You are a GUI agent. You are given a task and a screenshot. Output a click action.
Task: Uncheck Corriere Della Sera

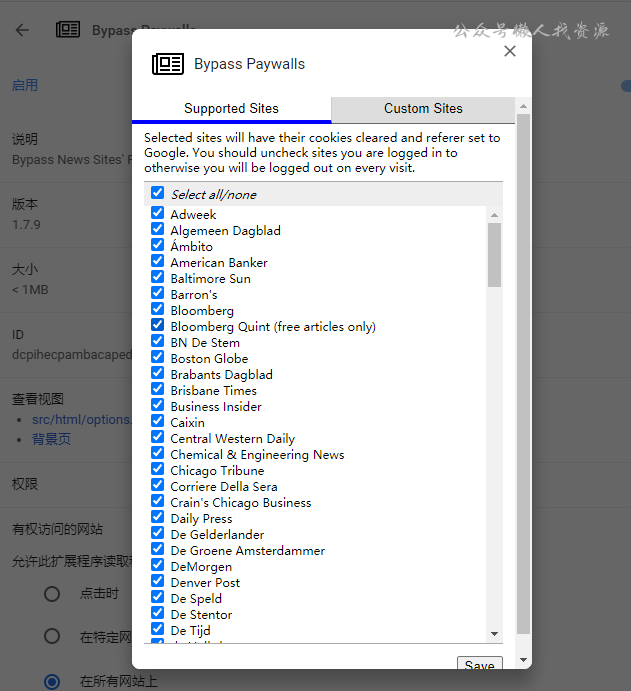[x=157, y=485]
